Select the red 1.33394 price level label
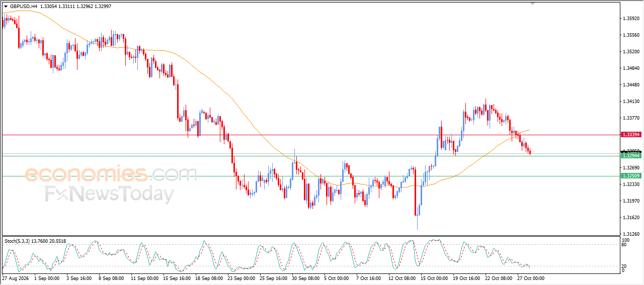Viewport: 644px width, 285px height. pos(631,135)
